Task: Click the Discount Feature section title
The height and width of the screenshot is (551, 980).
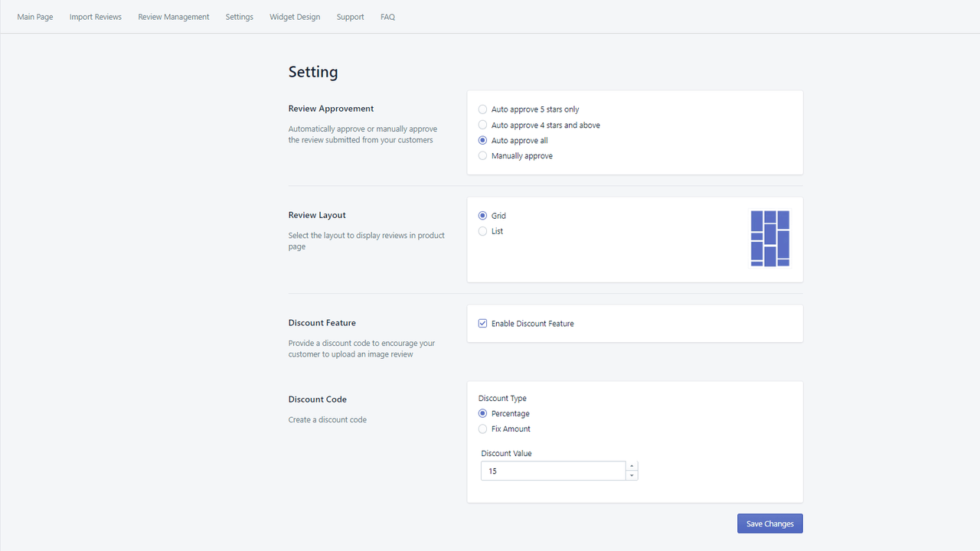Action: point(322,323)
